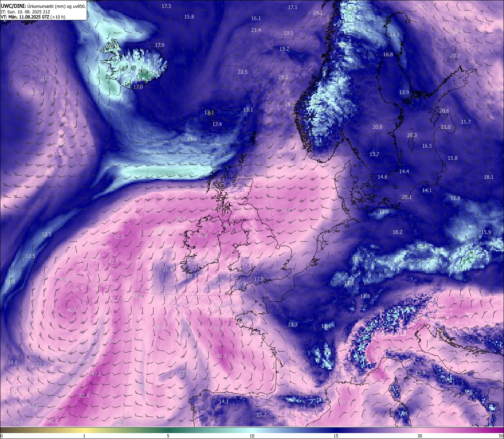Viewport: 504px width, 439px height.
Task: Click the 17.4 value near the Faroes
Action: [217, 124]
